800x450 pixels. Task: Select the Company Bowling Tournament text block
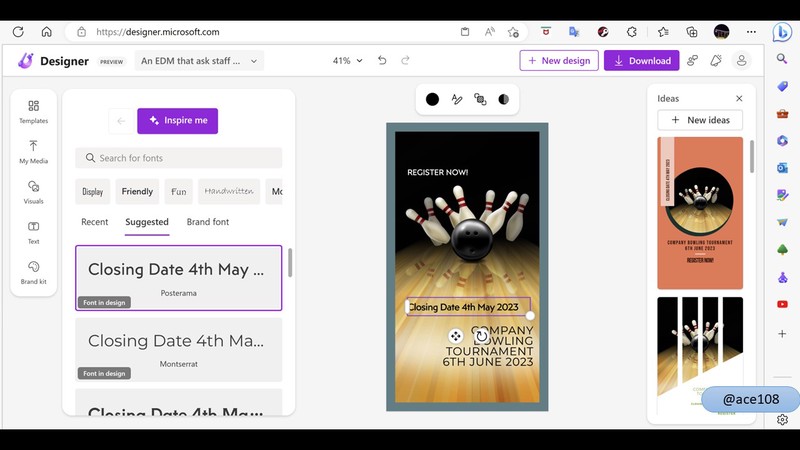tap(488, 346)
